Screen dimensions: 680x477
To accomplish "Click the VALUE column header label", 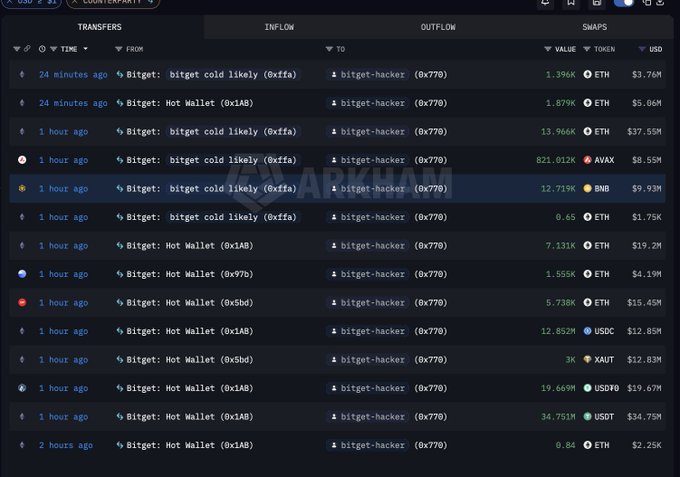I will click(x=566, y=49).
